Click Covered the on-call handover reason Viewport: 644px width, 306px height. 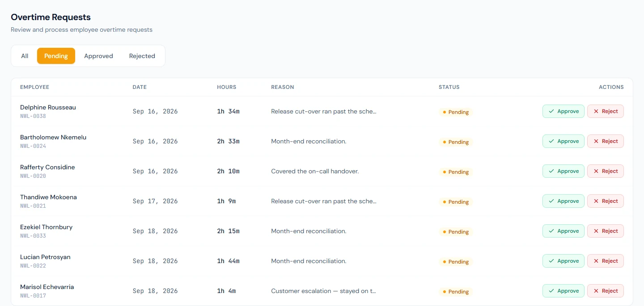[315, 171]
